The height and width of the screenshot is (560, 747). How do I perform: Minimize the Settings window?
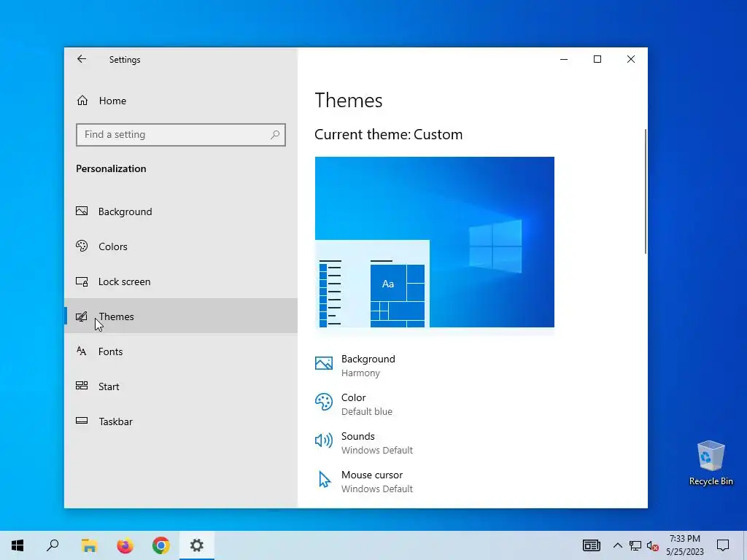[x=564, y=59]
